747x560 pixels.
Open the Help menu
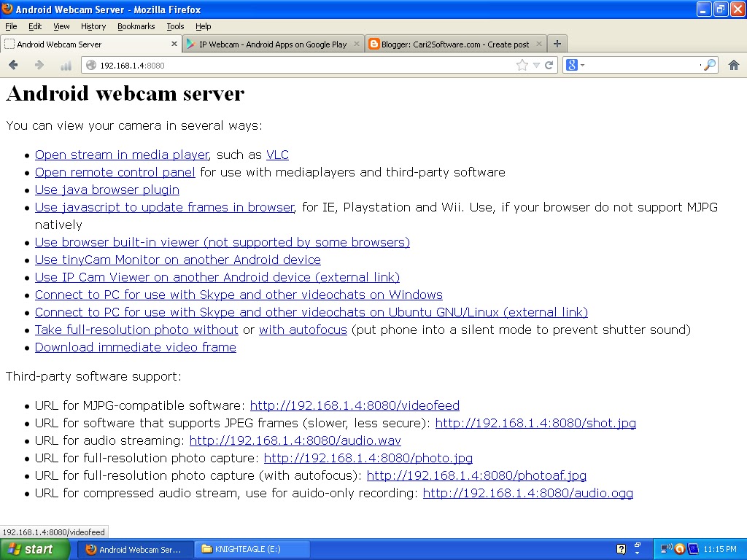pos(204,26)
